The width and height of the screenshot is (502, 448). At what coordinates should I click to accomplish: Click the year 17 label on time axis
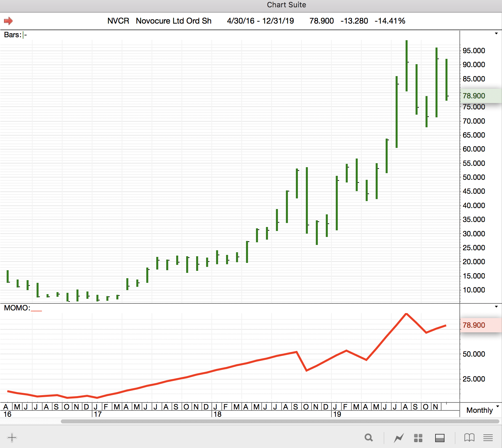pyautogui.click(x=98, y=414)
